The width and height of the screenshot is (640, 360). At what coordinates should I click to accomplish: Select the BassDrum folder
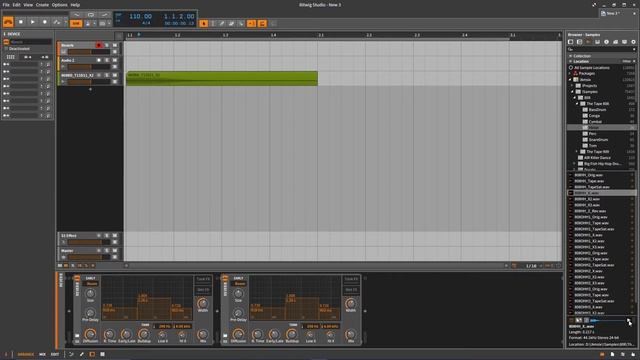coord(597,110)
